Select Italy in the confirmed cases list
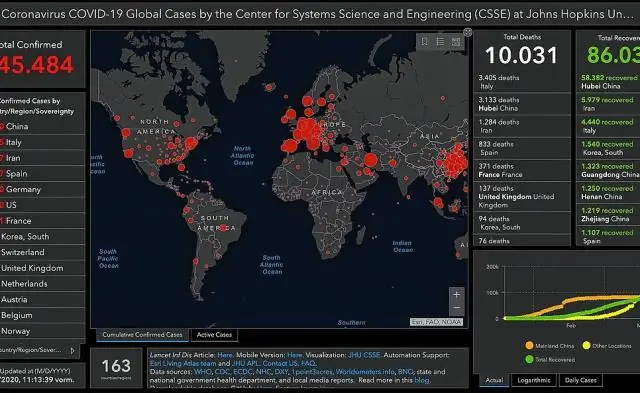The width and height of the screenshot is (640, 393). pyautogui.click(x=42, y=142)
